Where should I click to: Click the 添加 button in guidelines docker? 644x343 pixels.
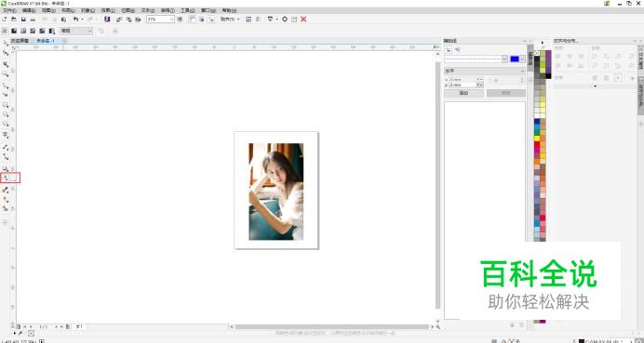[x=463, y=93]
